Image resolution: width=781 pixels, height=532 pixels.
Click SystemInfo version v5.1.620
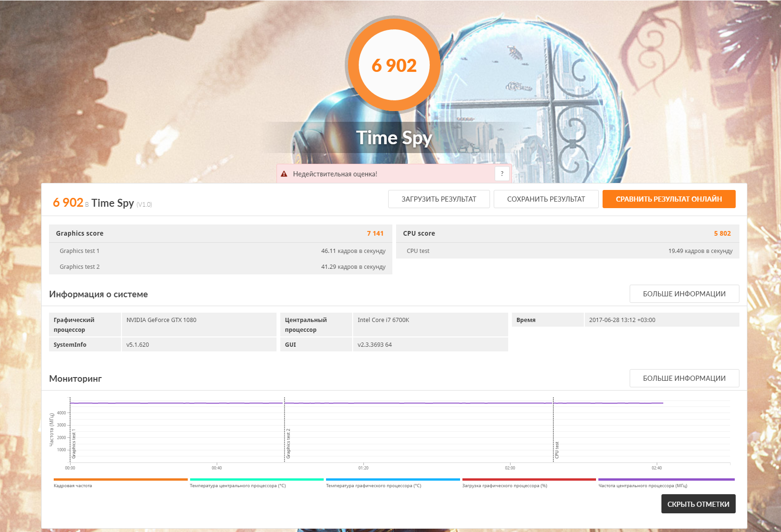pos(138,345)
